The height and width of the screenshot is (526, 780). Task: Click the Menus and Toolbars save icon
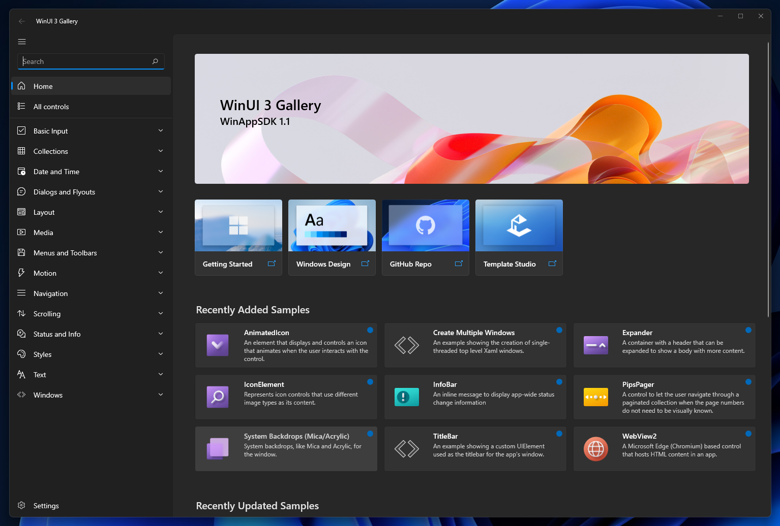point(21,253)
